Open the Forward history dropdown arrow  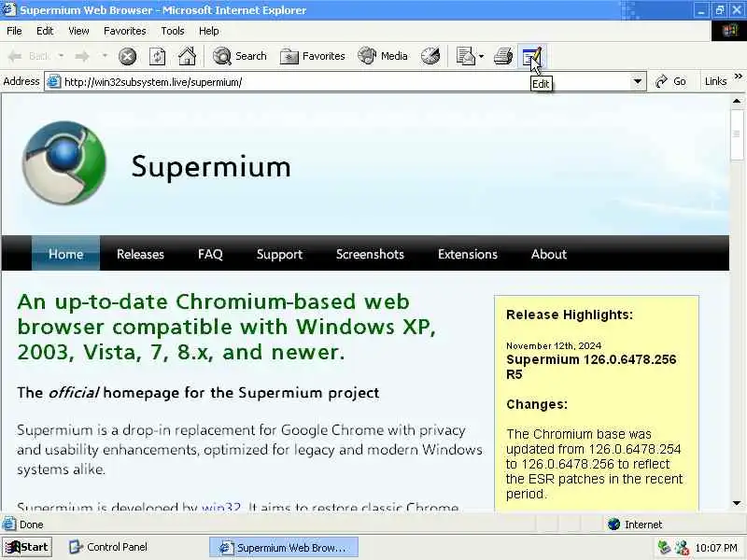(105, 56)
